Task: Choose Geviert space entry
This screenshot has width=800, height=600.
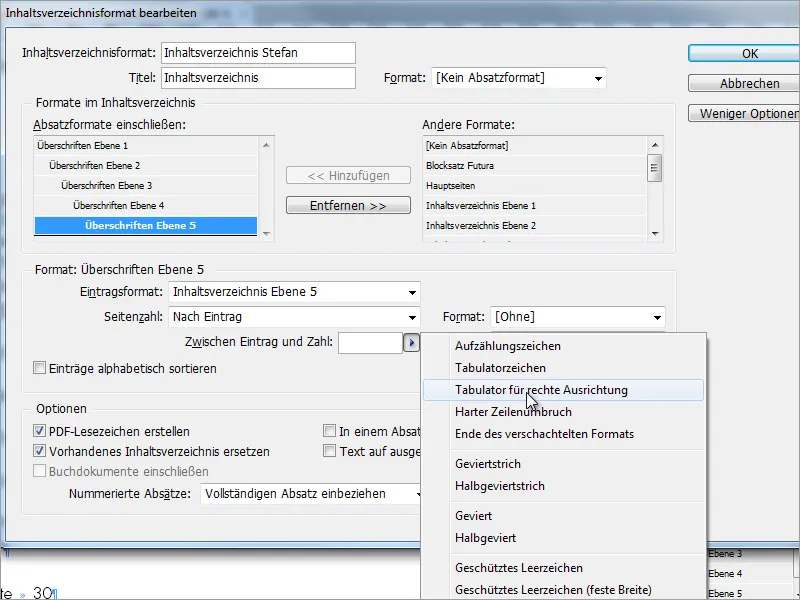Action: pyautogui.click(x=563, y=516)
